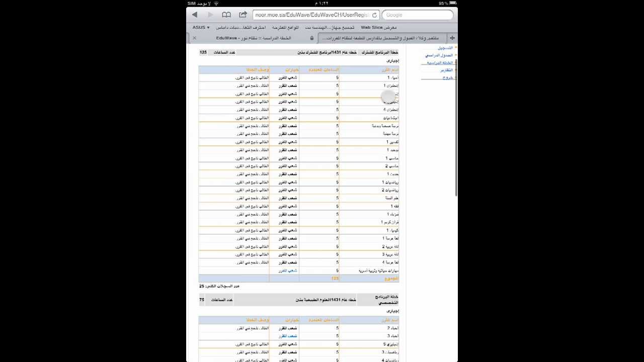Reload the page with refresh icon
The height and width of the screenshot is (362, 644).
374,15
